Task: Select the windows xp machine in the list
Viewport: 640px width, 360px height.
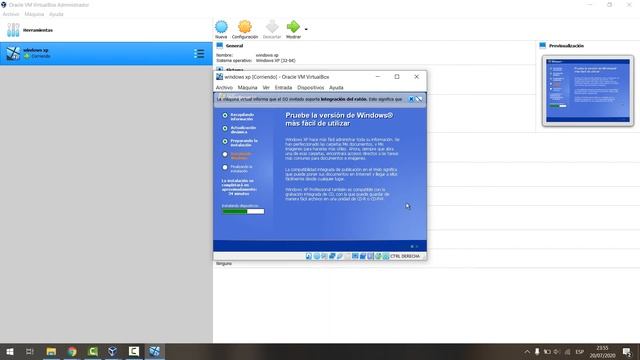Action: pyautogui.click(x=106, y=53)
